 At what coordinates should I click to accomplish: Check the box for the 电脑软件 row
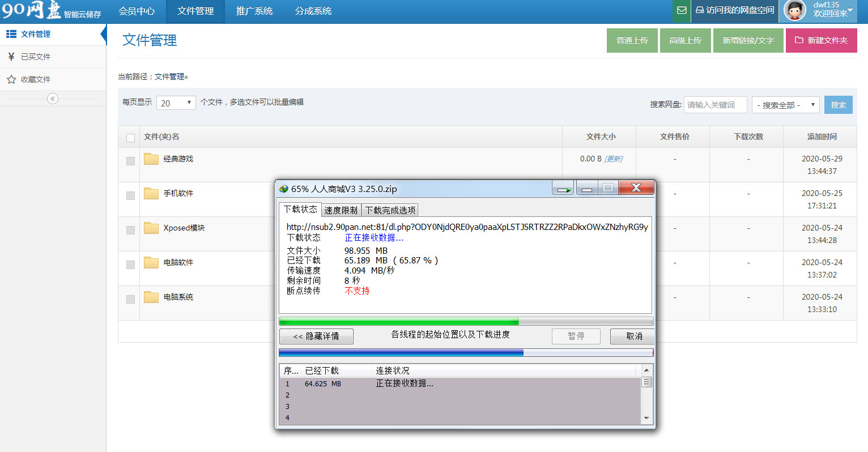coord(130,265)
